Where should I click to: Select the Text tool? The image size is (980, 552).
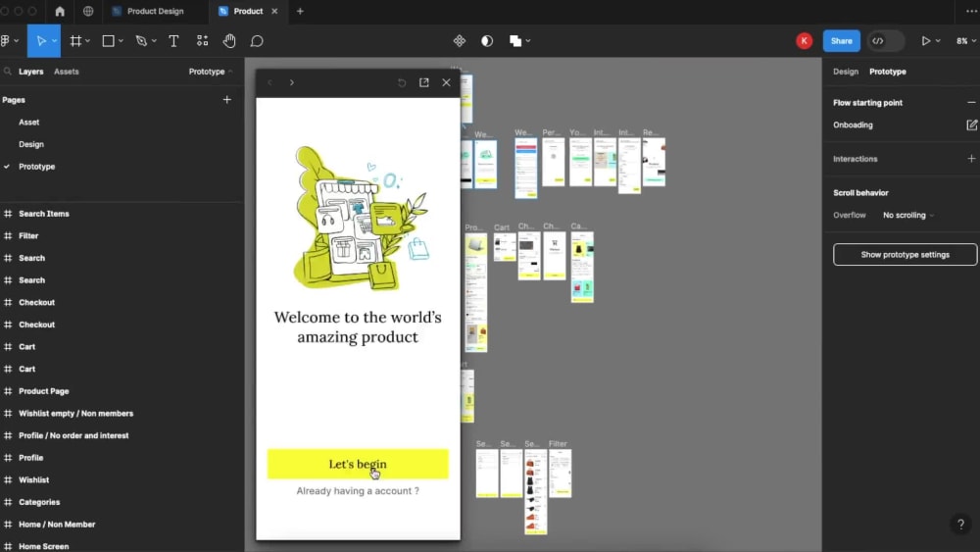[x=173, y=40]
